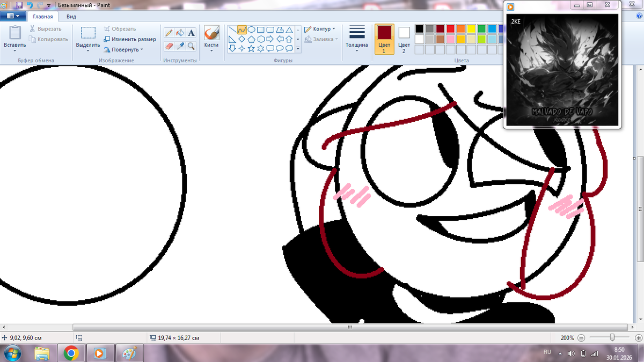The image size is (644, 362).
Task: Choose the Right arrow shape
Action: pyautogui.click(x=270, y=39)
